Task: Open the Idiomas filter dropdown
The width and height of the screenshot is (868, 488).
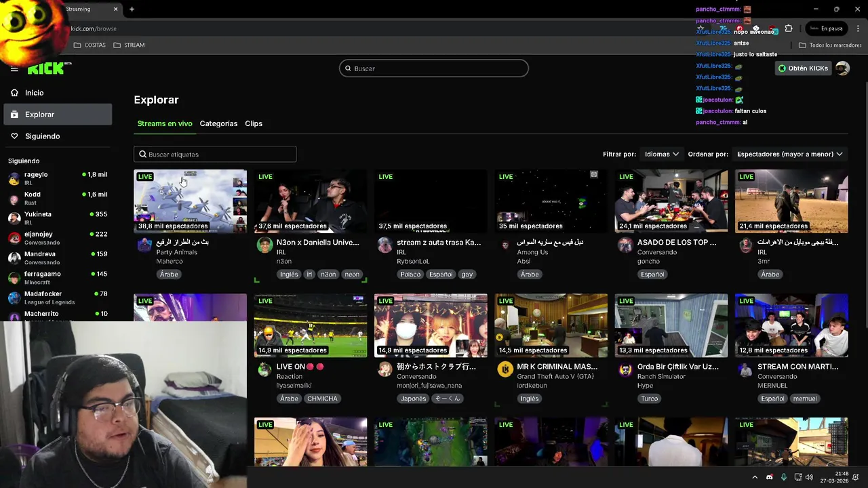Action: point(661,155)
